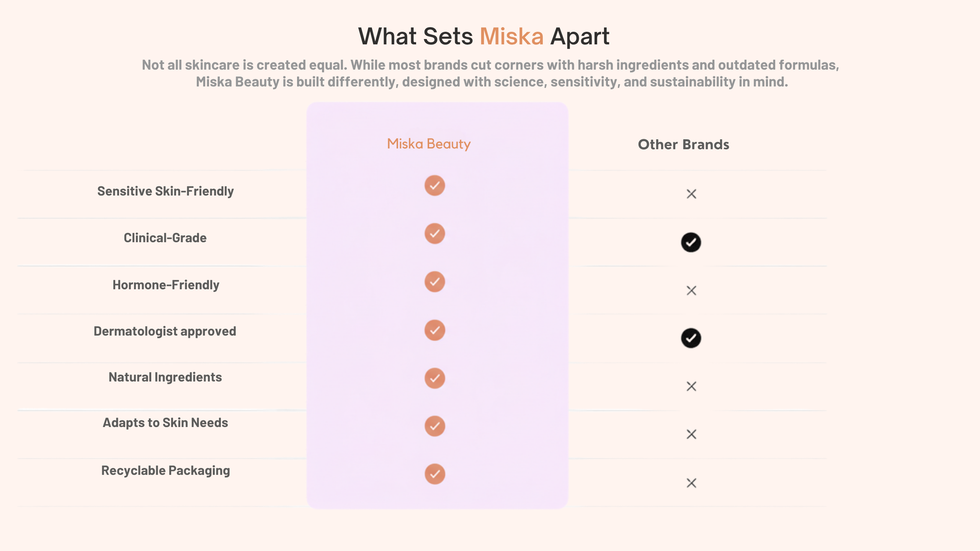
Task: Click the orange Miska word in title
Action: pyautogui.click(x=511, y=36)
